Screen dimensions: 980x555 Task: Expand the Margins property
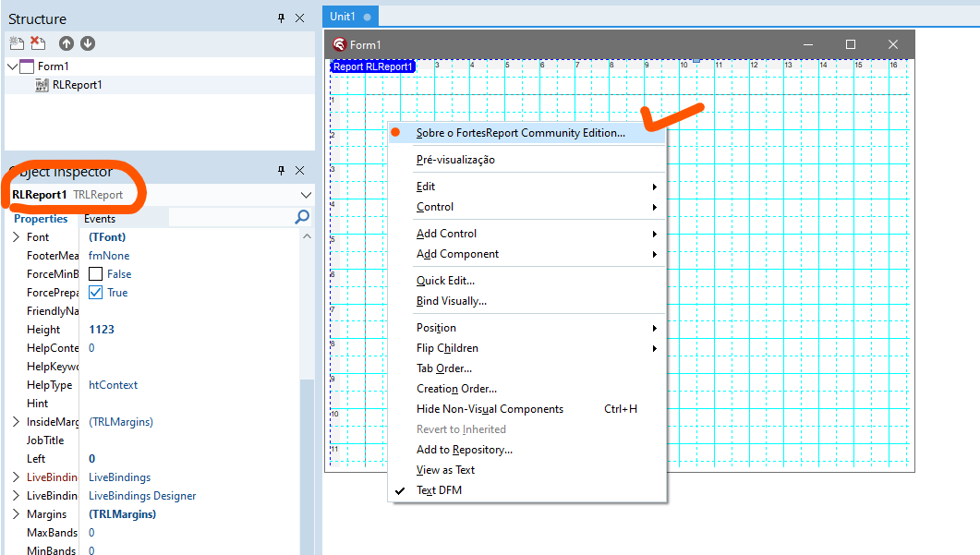16,513
